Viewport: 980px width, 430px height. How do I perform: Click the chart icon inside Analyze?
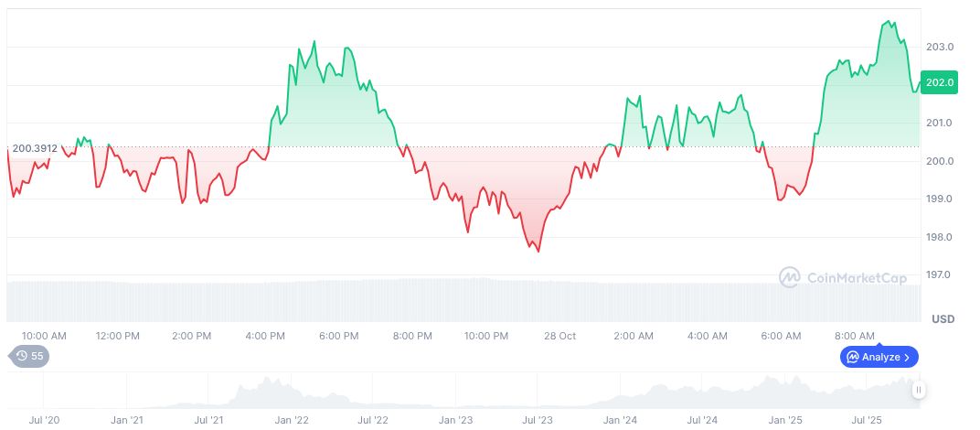pos(852,357)
